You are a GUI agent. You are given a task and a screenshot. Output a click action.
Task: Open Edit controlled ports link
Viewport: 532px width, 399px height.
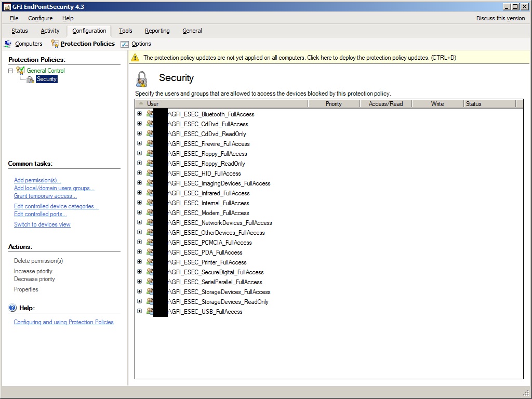[x=41, y=214]
